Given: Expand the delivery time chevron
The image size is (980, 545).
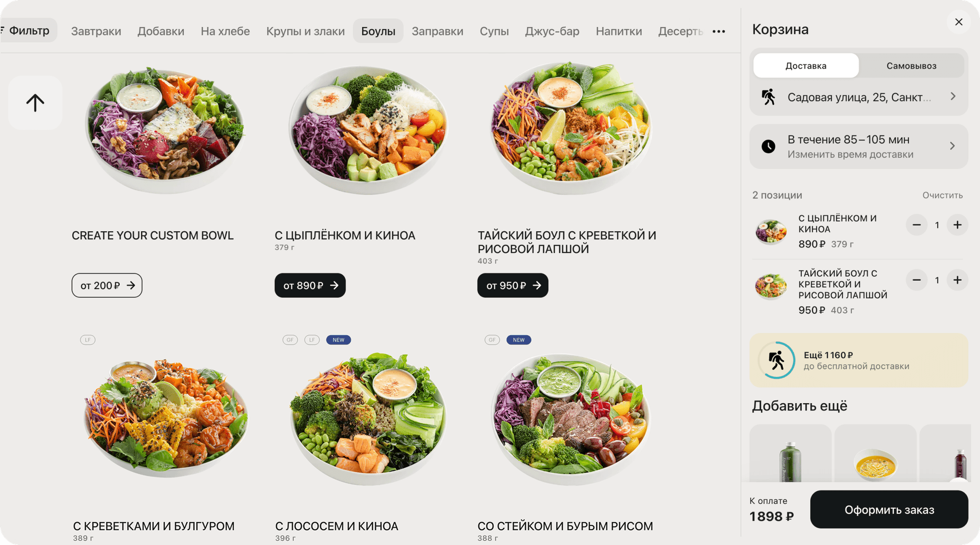Looking at the screenshot, I should 952,146.
